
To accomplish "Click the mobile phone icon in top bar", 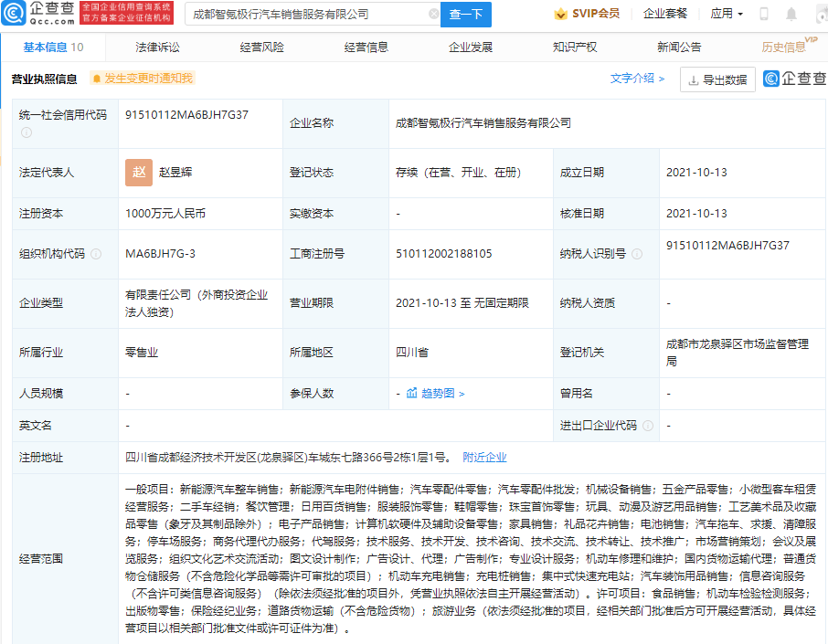I will 762,14.
